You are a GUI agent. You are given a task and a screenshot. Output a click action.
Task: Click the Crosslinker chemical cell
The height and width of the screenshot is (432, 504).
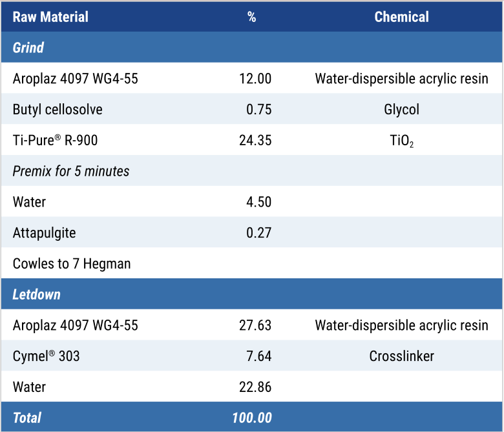[401, 356]
